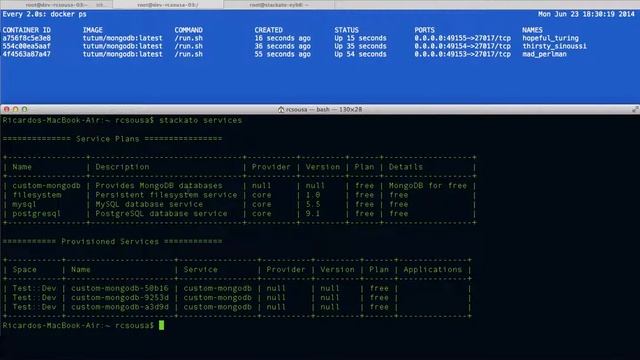Click provisioned service custom-mongodb-a3d9d

coord(120,307)
